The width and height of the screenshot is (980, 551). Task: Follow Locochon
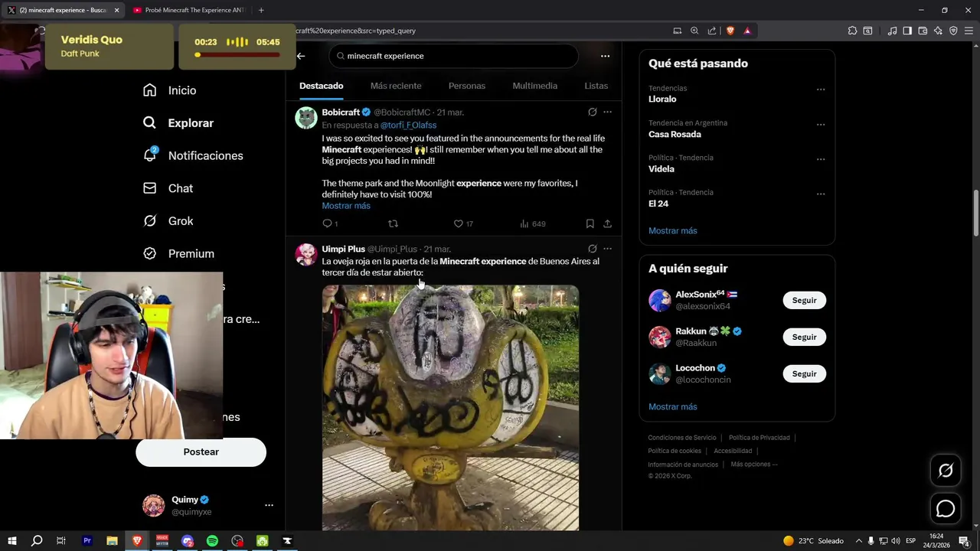[x=804, y=373]
